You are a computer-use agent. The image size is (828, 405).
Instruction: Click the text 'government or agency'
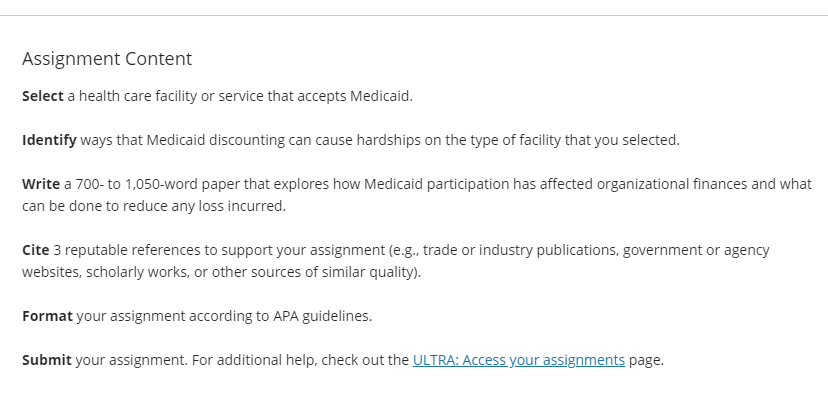[x=696, y=250]
